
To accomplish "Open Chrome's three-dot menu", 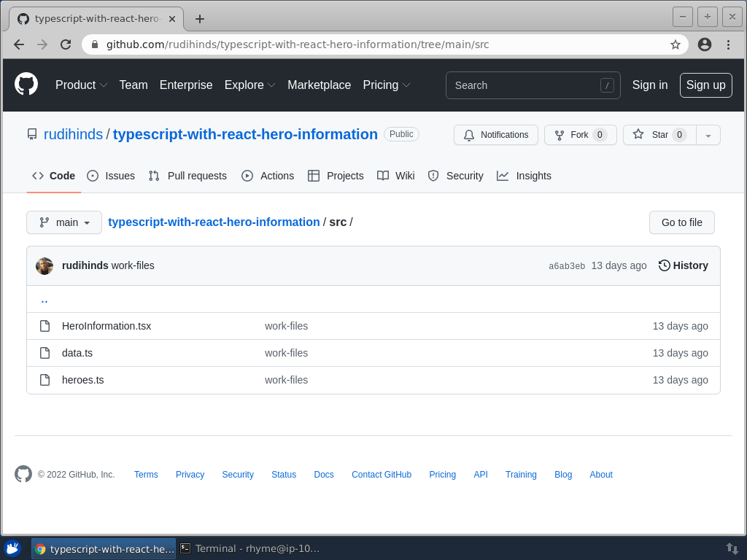I will [x=729, y=44].
